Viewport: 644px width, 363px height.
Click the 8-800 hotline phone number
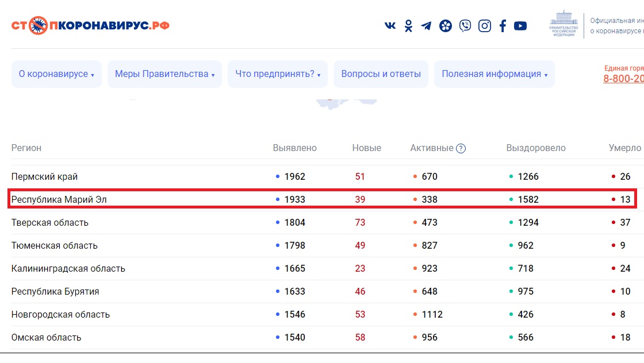(x=623, y=79)
